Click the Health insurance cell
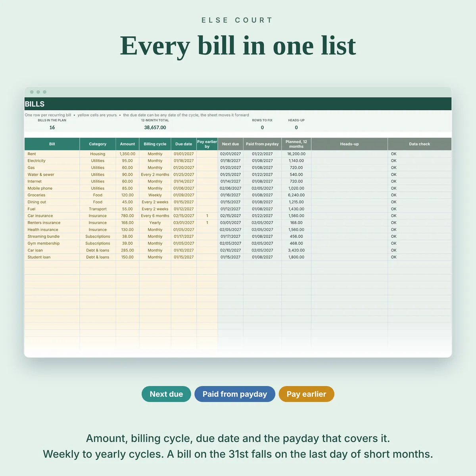This screenshot has height=476, width=476. coord(52,230)
